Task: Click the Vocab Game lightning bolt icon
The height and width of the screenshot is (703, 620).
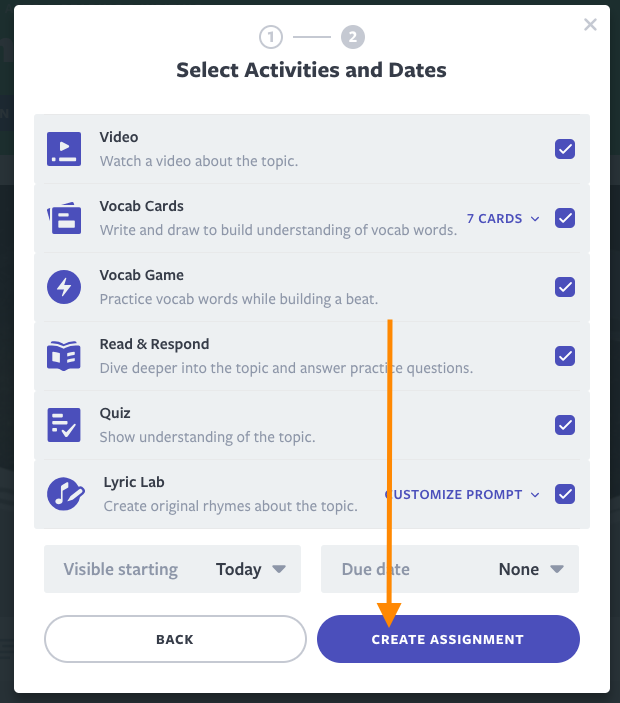Action: (x=64, y=287)
